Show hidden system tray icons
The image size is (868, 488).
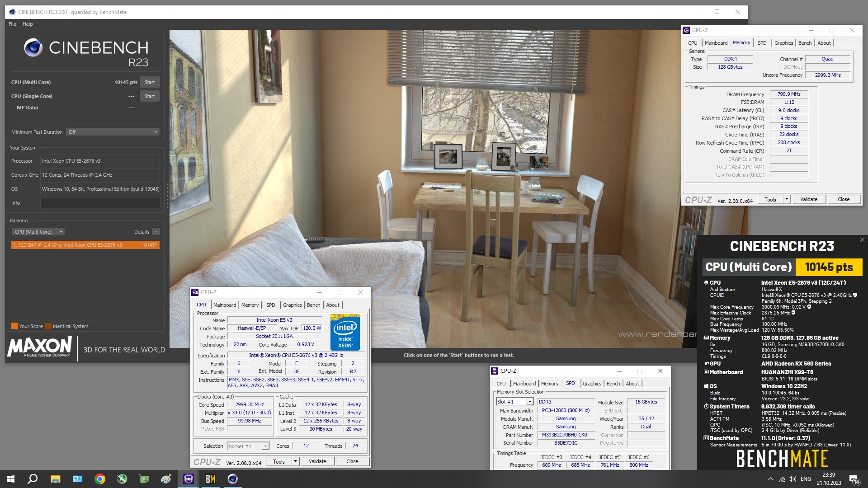tap(770, 479)
